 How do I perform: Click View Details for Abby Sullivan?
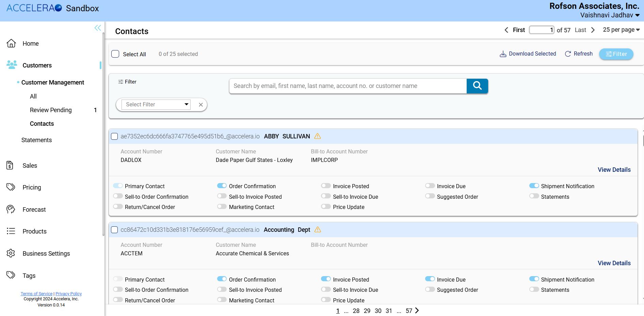(x=614, y=170)
